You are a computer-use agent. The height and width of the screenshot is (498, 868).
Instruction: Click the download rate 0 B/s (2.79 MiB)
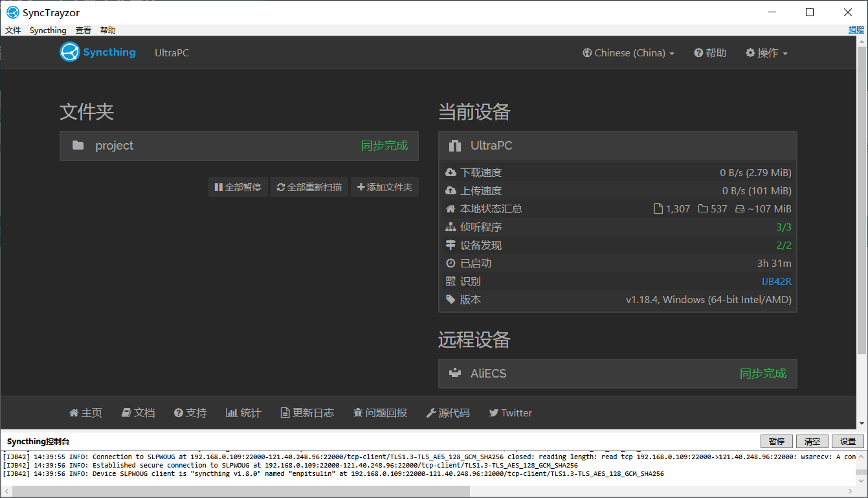click(755, 173)
